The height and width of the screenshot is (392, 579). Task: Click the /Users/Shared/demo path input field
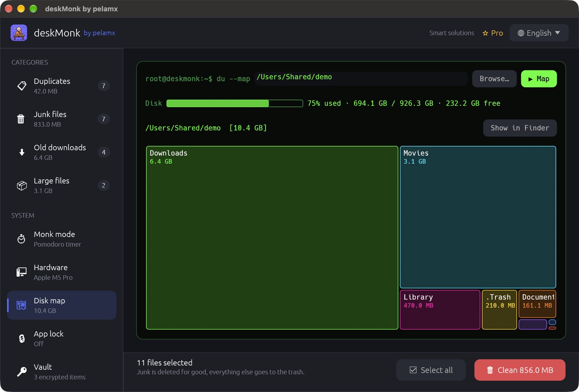(361, 78)
